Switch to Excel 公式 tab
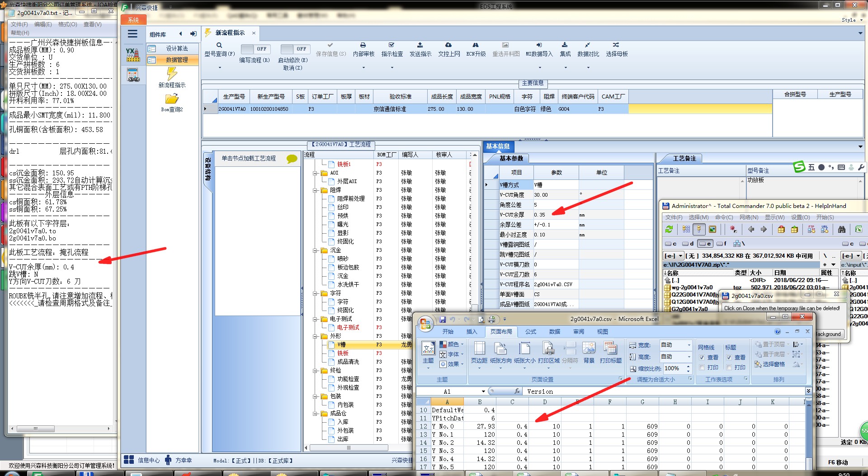The width and height of the screenshot is (868, 476). [531, 332]
